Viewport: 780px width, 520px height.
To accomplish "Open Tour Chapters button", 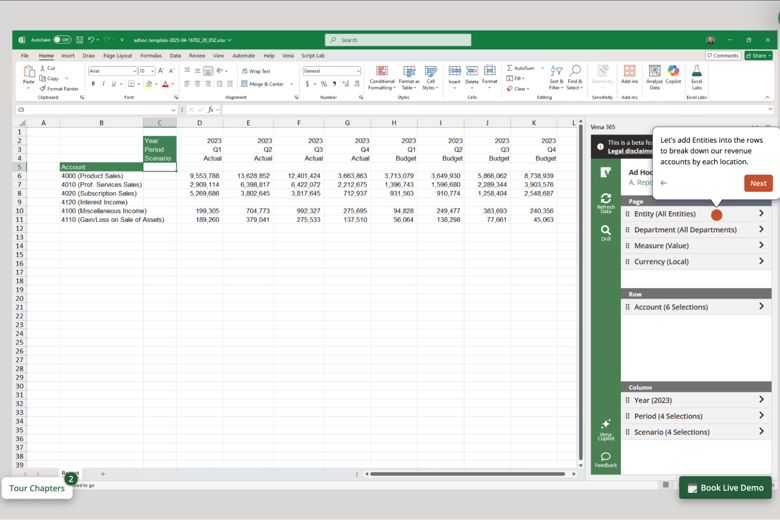I will coord(37,488).
